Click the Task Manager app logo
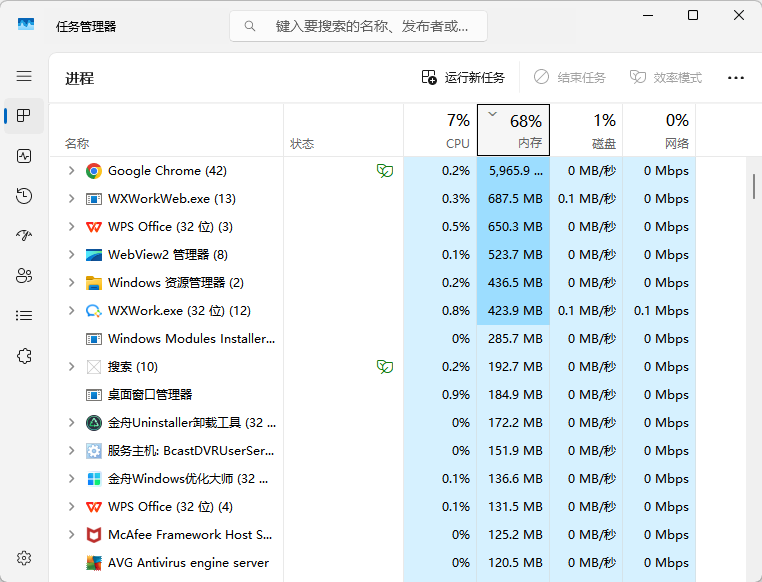Viewport: 762px width, 582px height. pyautogui.click(x=26, y=24)
